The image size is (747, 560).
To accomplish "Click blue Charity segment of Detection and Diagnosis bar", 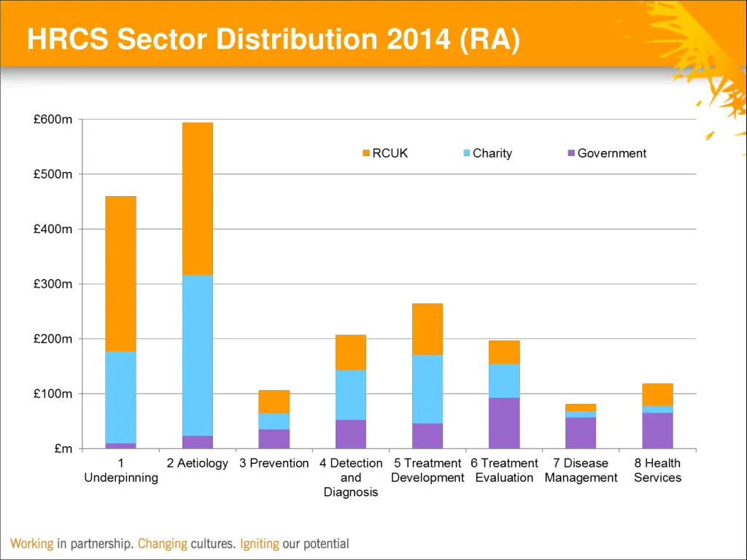I will [x=350, y=394].
